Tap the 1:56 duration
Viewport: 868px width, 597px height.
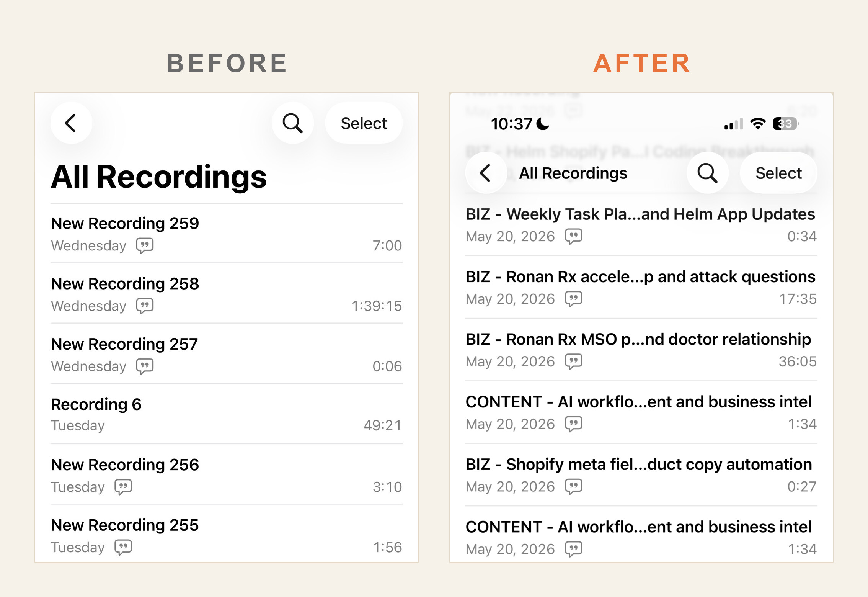[x=387, y=548]
